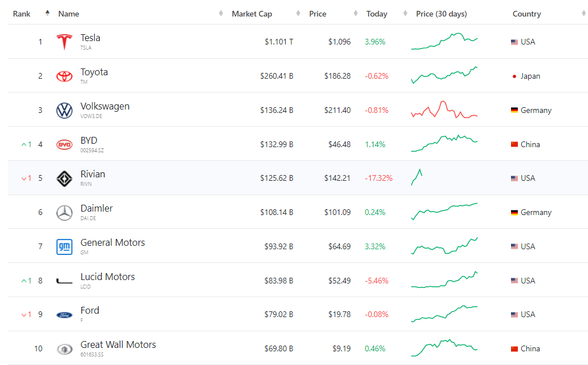Image resolution: width=588 pixels, height=365 pixels.
Task: Click the USA flag in Tesla row
Action: pyautogui.click(x=514, y=42)
